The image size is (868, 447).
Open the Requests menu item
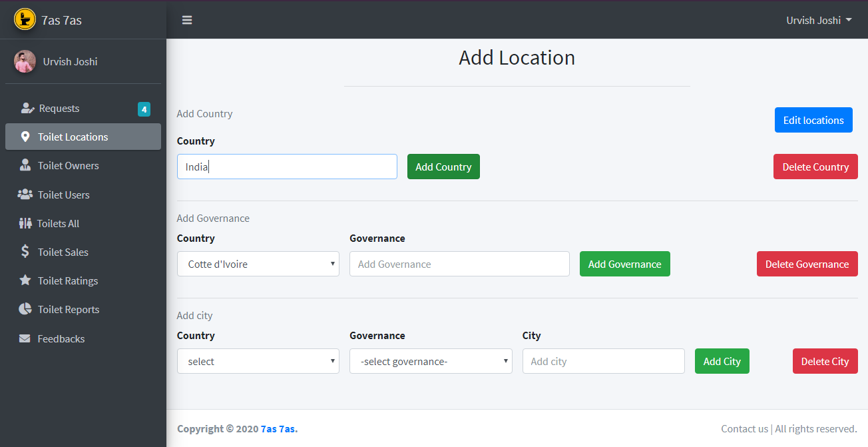(83, 109)
